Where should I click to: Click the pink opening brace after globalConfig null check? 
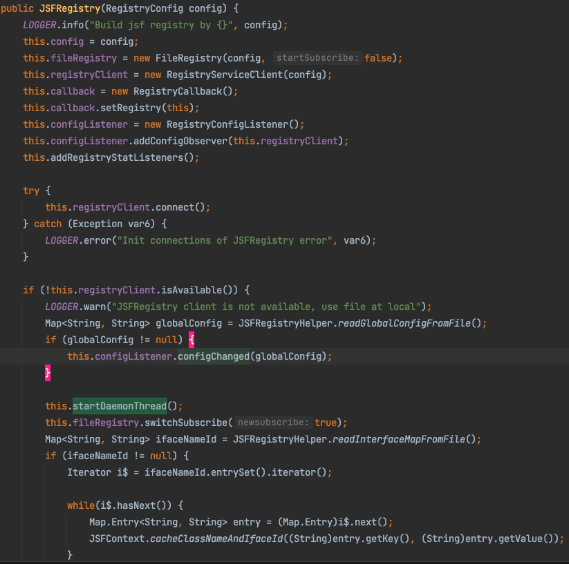click(191, 340)
